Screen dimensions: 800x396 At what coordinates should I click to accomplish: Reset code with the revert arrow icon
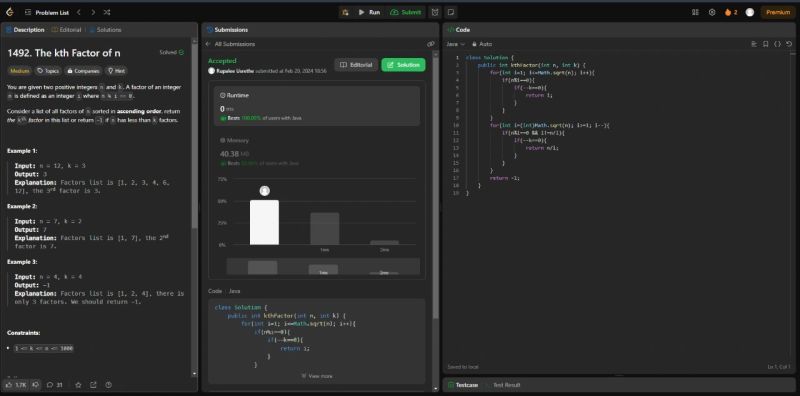pos(789,44)
